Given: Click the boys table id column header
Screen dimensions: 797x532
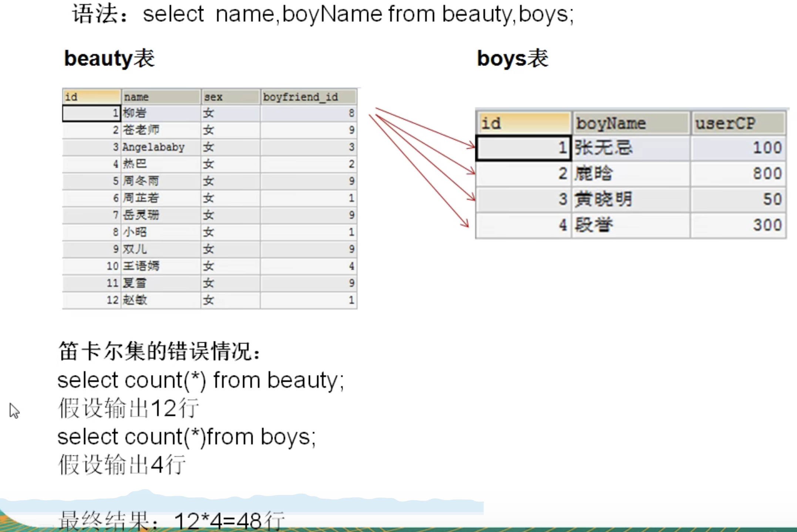Looking at the screenshot, I should click(523, 123).
